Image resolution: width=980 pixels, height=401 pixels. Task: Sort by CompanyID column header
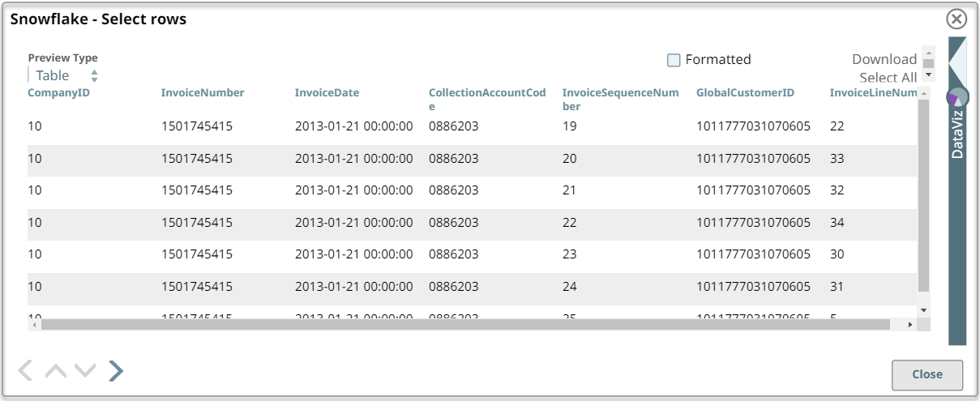pyautogui.click(x=58, y=92)
